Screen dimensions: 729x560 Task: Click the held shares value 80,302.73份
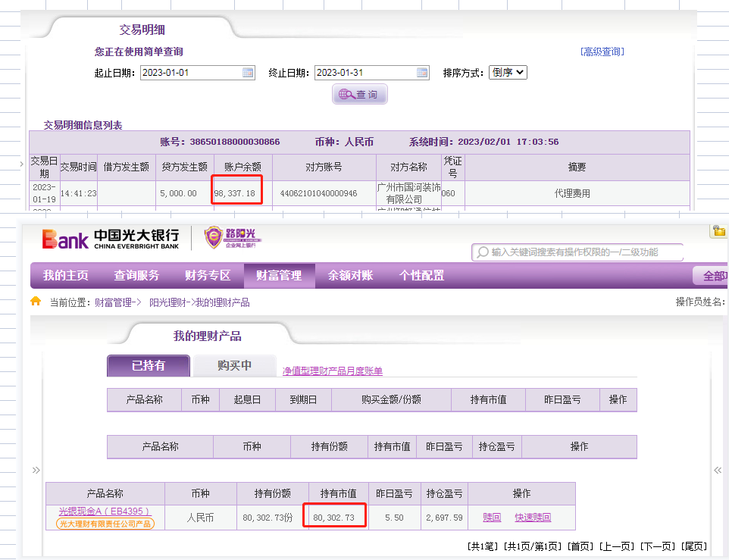click(x=268, y=518)
